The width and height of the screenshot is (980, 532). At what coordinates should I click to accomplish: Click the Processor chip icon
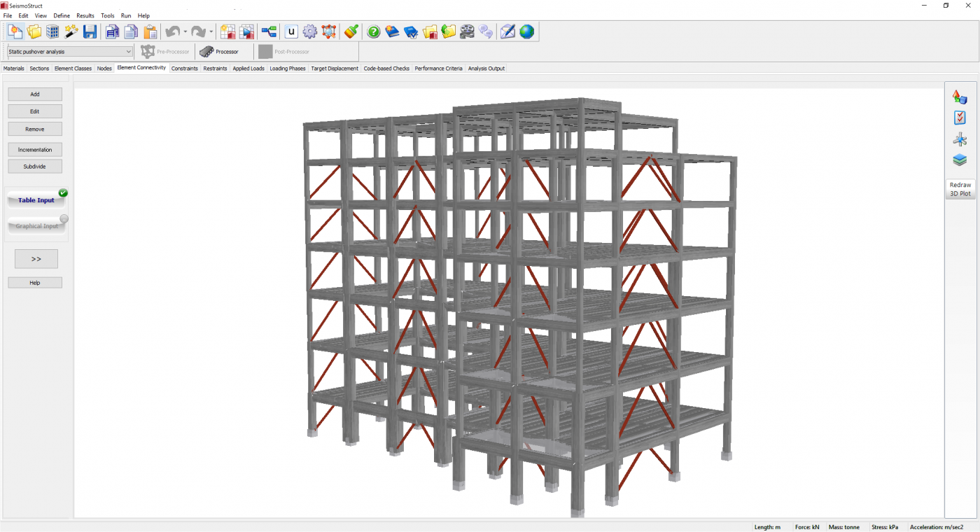[x=206, y=52]
